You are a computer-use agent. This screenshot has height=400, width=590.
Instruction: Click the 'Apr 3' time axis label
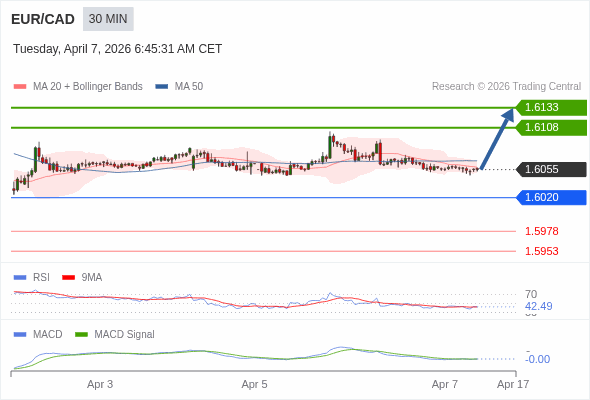[100, 385]
